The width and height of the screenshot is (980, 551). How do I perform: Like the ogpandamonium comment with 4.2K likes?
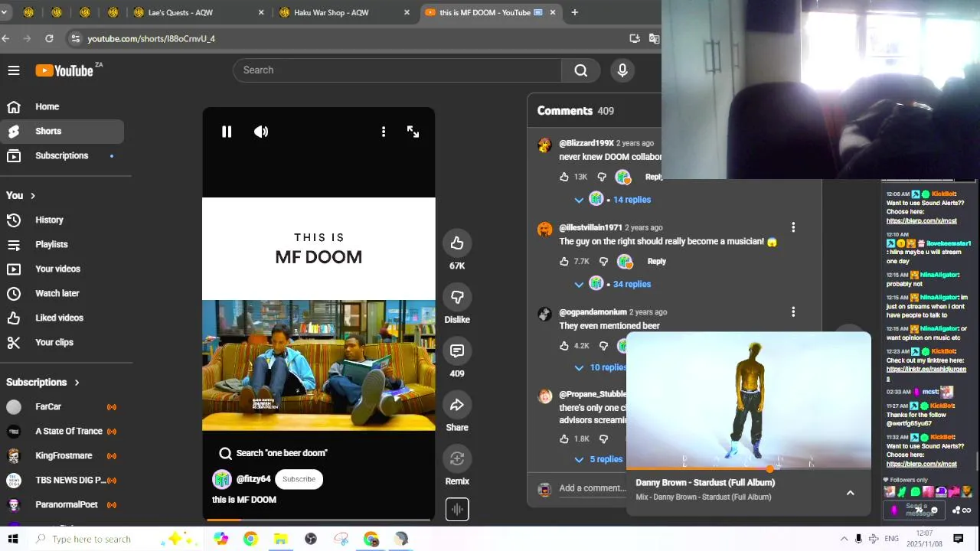pos(564,346)
